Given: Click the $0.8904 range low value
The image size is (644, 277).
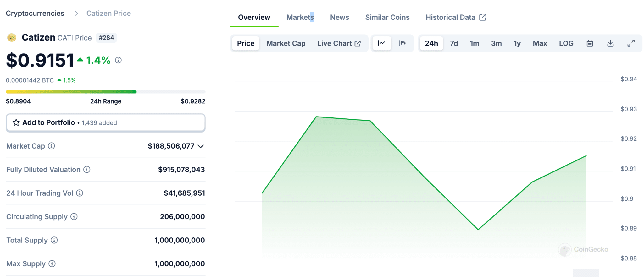Looking at the screenshot, I should 18,101.
